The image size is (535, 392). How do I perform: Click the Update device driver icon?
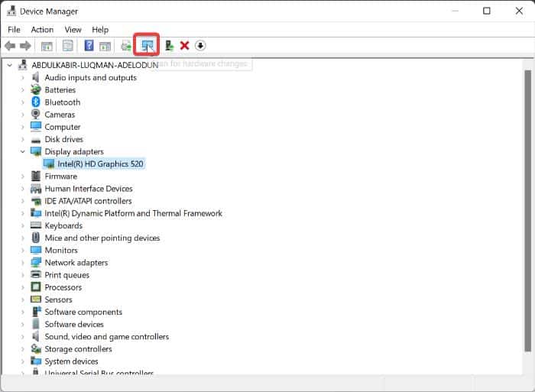point(169,45)
